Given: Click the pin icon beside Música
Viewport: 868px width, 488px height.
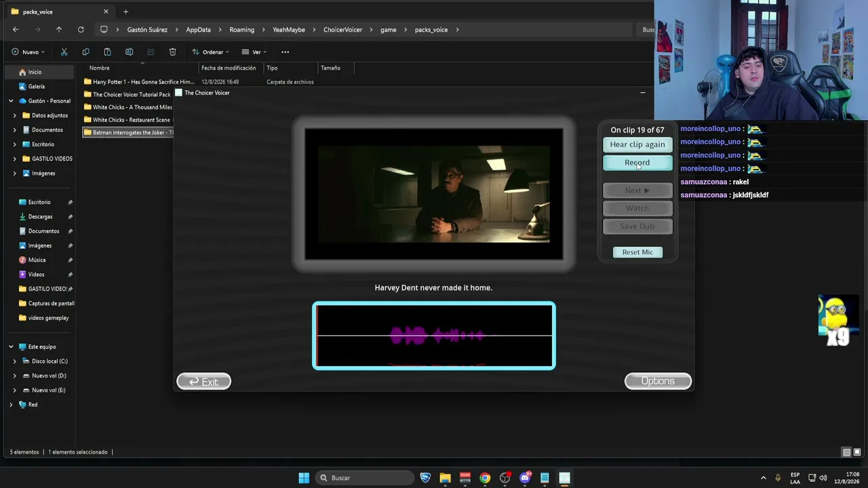Looking at the screenshot, I should [70, 260].
